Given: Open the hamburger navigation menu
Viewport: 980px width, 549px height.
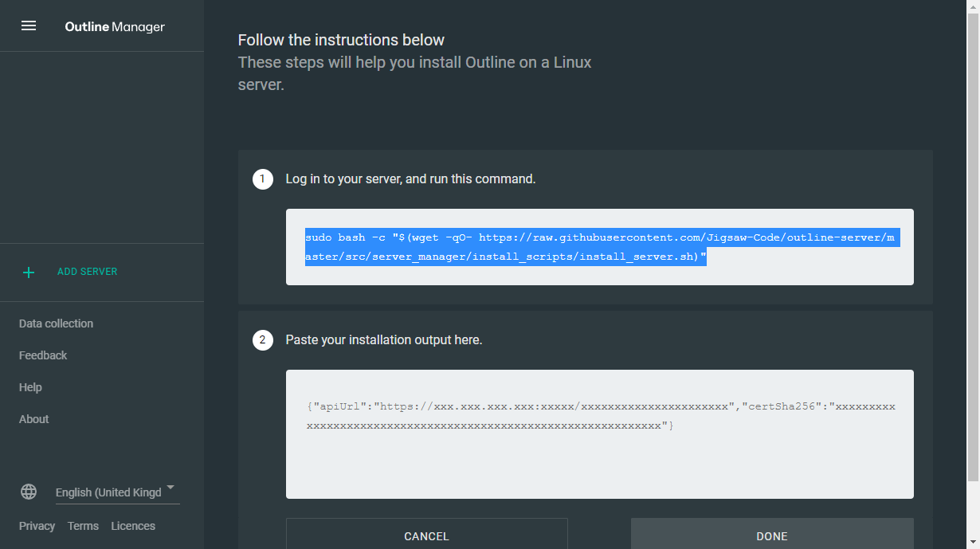Looking at the screenshot, I should coord(29,25).
